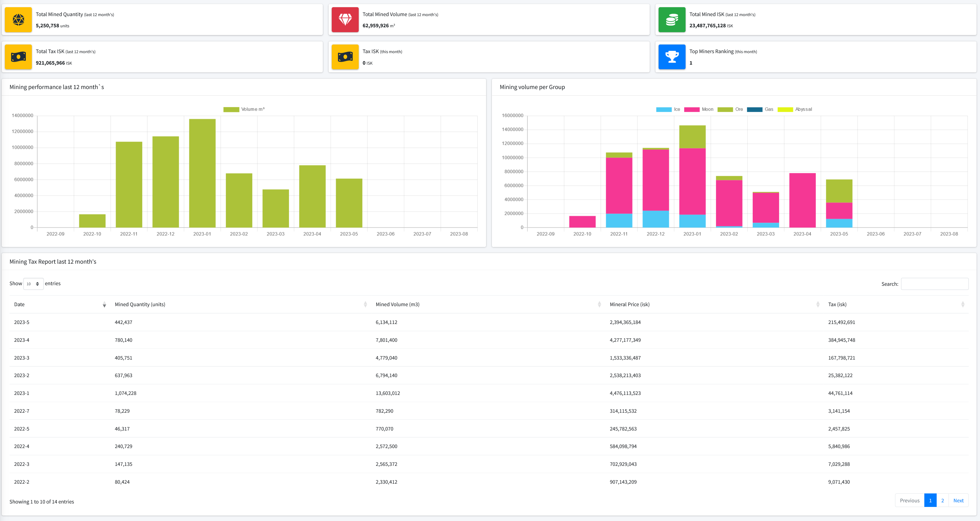Click mineral price value 4,277,177,349

(625, 340)
